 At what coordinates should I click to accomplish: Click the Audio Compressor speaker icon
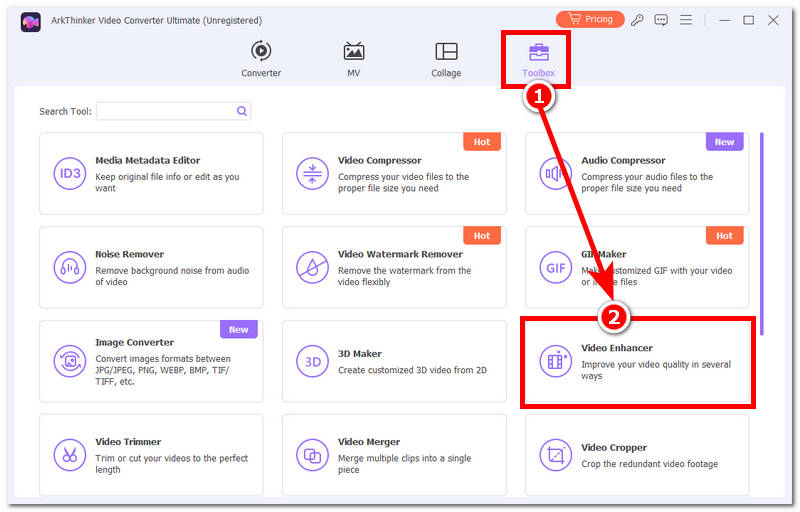[x=555, y=173]
